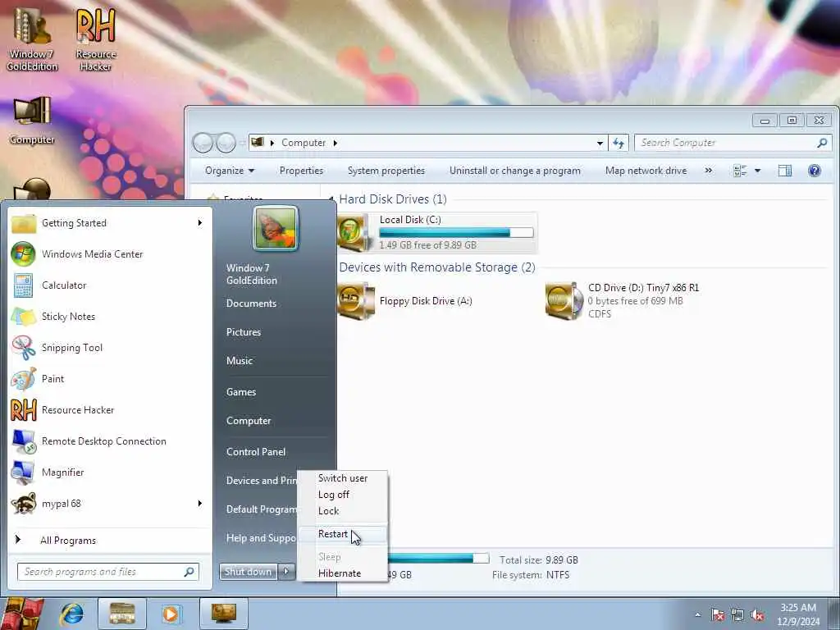Click the Shut down button
This screenshot has width=840, height=630.
pos(249,572)
